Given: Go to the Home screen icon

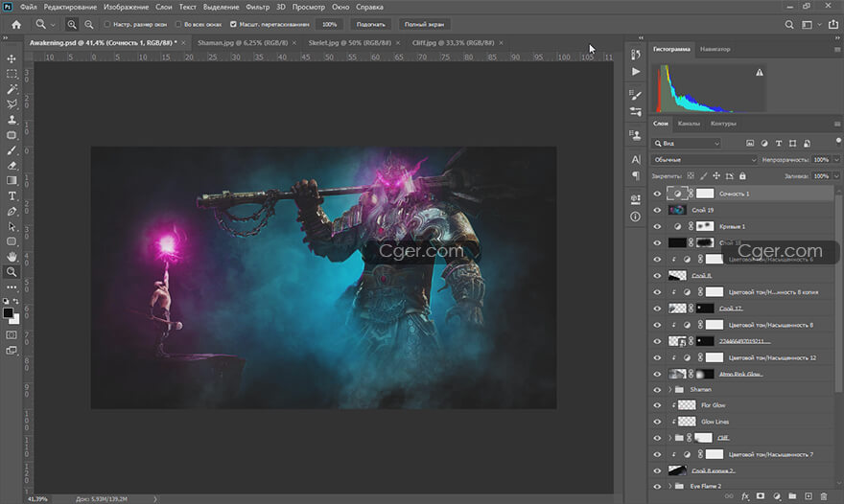Looking at the screenshot, I should pos(16,24).
